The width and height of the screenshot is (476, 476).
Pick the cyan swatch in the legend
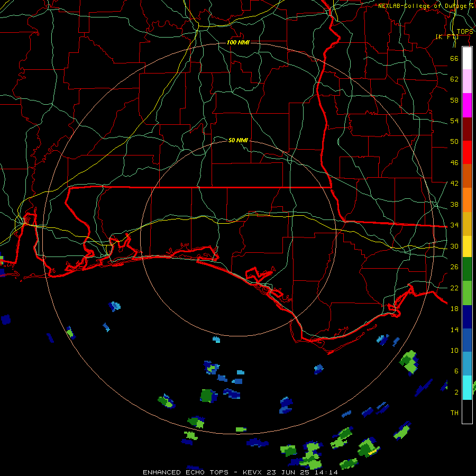click(467, 388)
